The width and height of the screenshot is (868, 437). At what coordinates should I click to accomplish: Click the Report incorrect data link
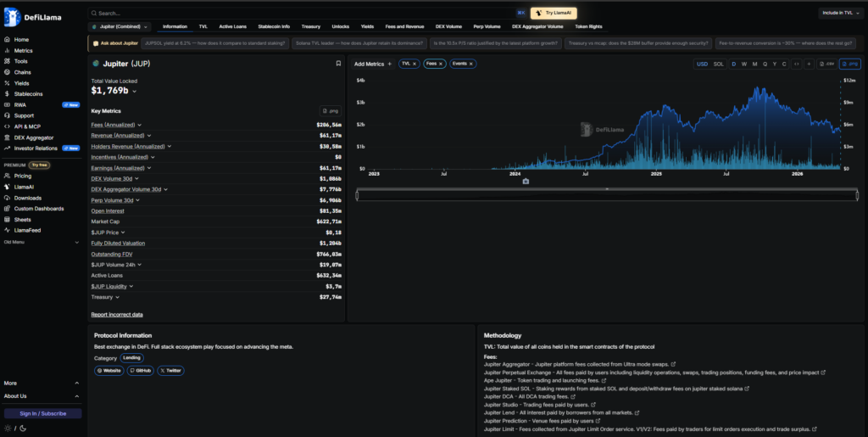[117, 314]
